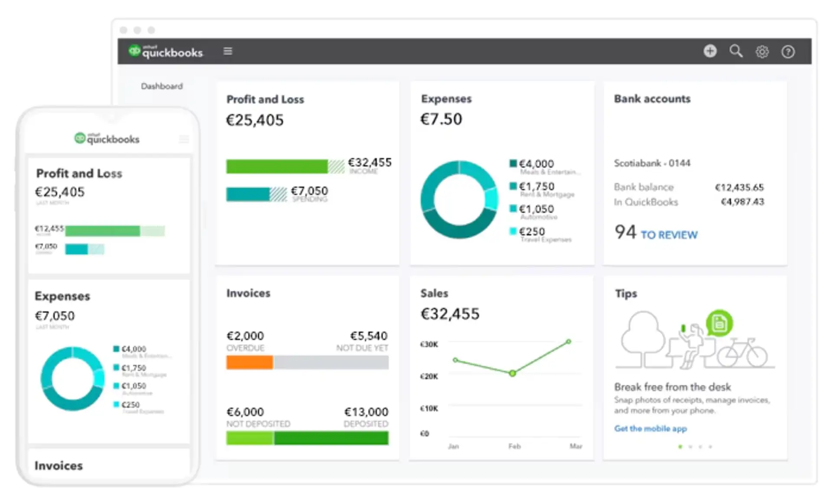Select Dashboard in the left navigation
This screenshot has height=504, width=832.
[x=161, y=86]
